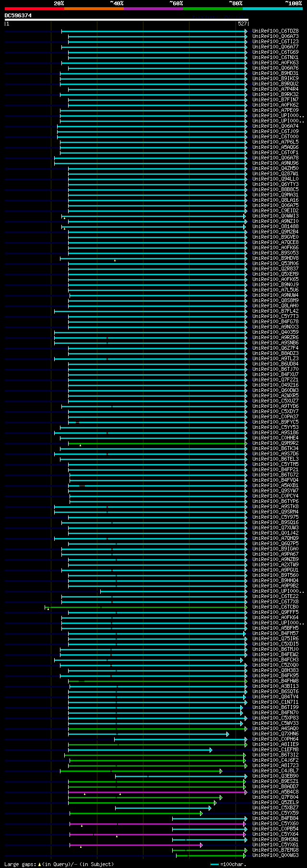Click UniRef100_Q40359 label

pyautogui.click(x=275, y=332)
